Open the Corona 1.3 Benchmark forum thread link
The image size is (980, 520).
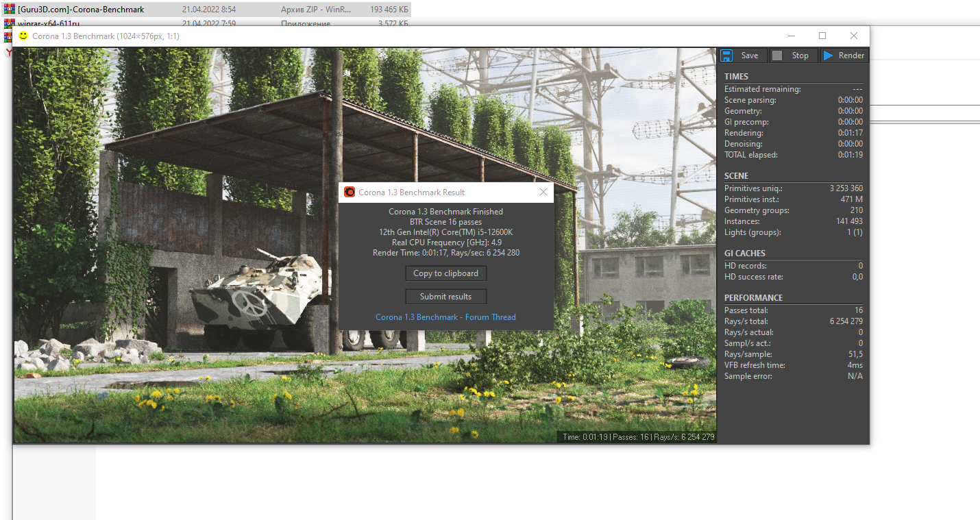pos(445,317)
